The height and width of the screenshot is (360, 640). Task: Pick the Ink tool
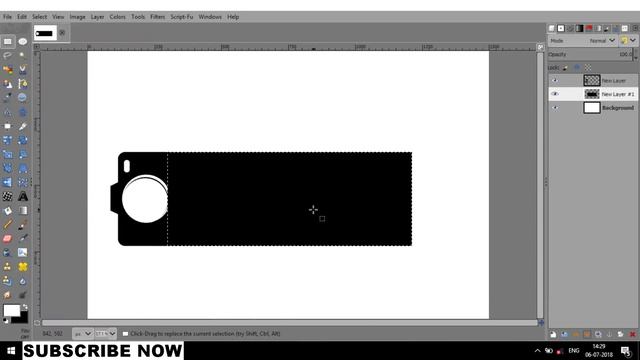(x=7, y=253)
